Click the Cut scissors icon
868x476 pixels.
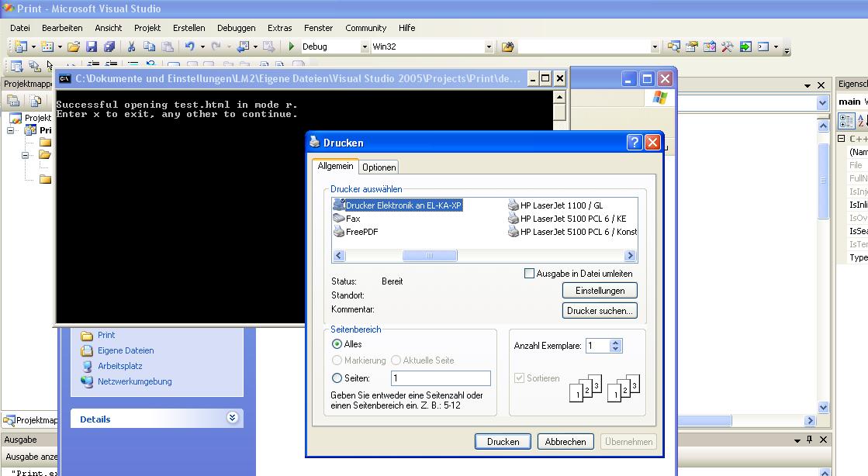131,47
